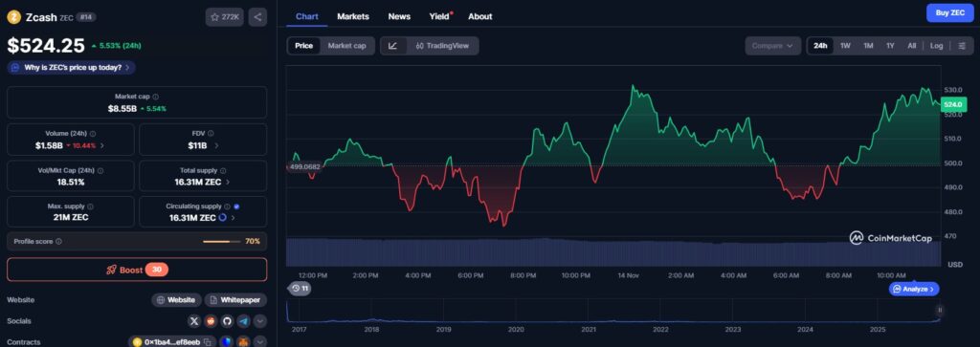Click Volume (24h) info icon
980x347 pixels.
click(x=93, y=134)
